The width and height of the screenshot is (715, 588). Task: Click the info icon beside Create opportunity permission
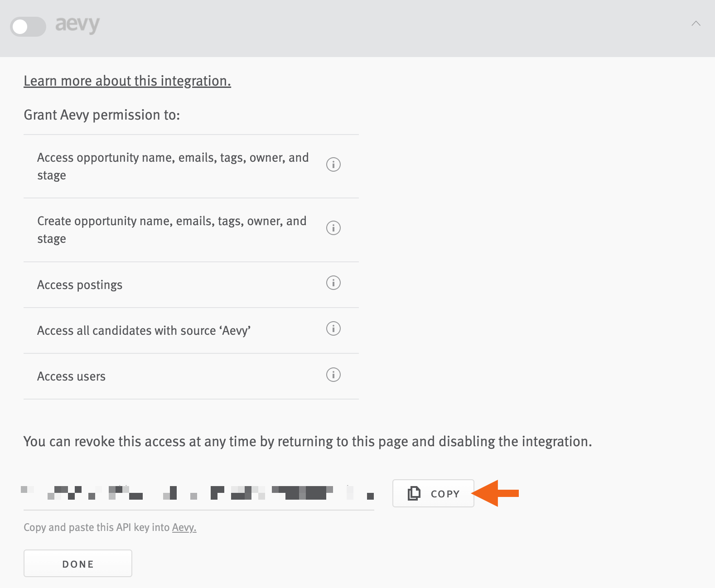[333, 228]
